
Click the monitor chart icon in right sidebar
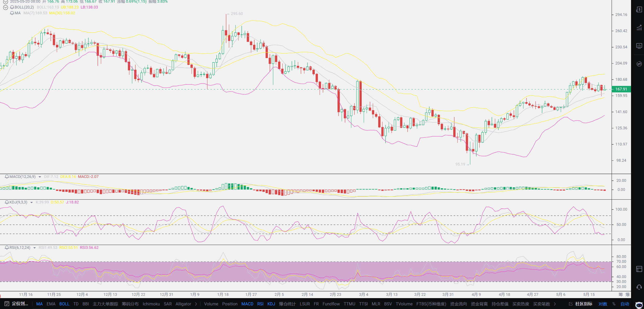(x=639, y=46)
